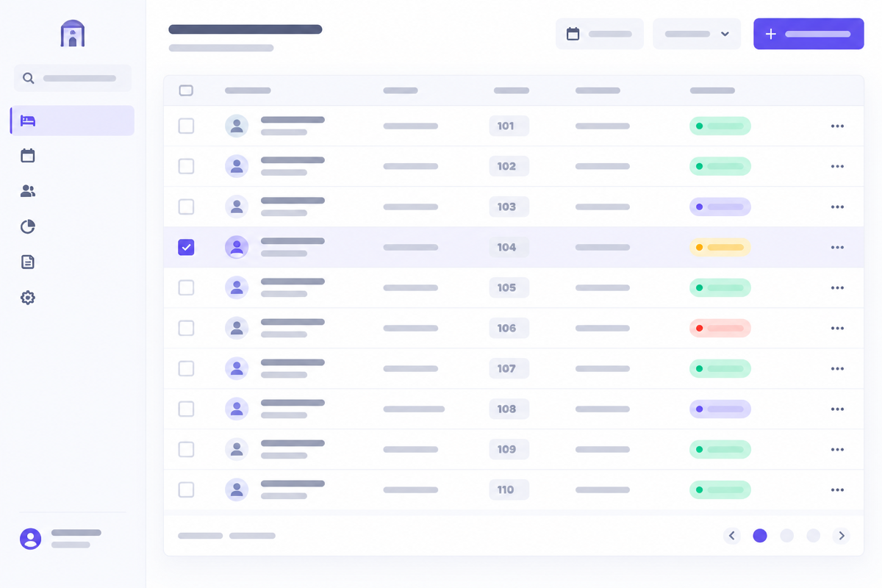Screen dimensions: 882x588
Task: Open the calendar section in the sidebar
Action: point(28,155)
